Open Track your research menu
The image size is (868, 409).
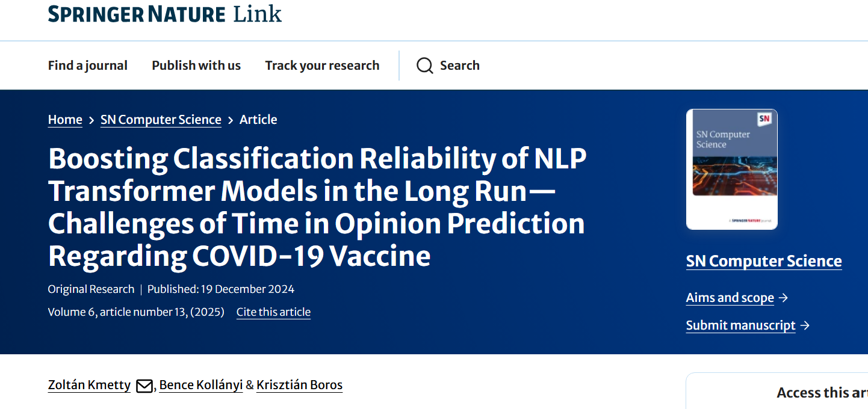(x=322, y=66)
